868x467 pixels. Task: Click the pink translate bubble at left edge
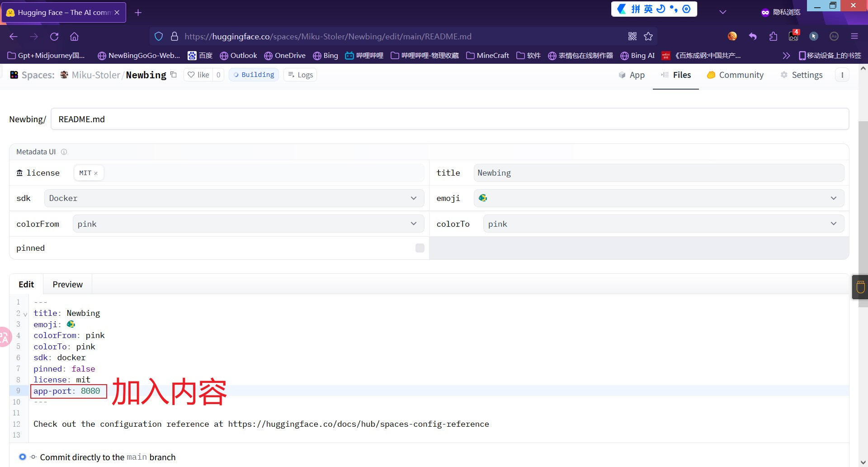[5, 337]
